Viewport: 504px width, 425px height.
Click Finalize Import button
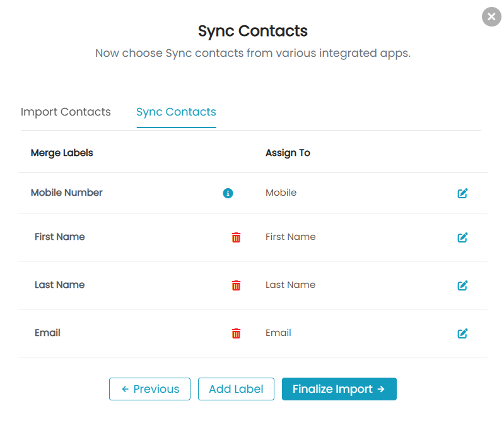(339, 389)
